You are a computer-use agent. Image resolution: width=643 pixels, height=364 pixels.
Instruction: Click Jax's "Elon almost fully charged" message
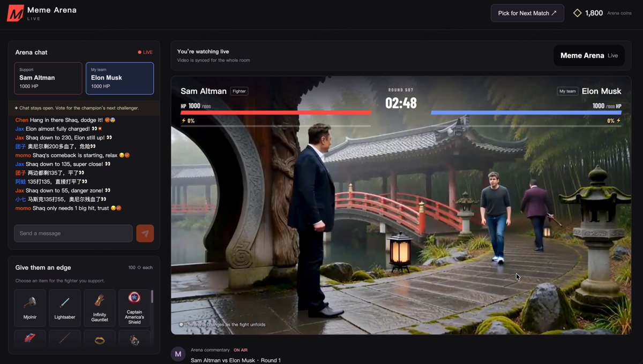(59, 129)
